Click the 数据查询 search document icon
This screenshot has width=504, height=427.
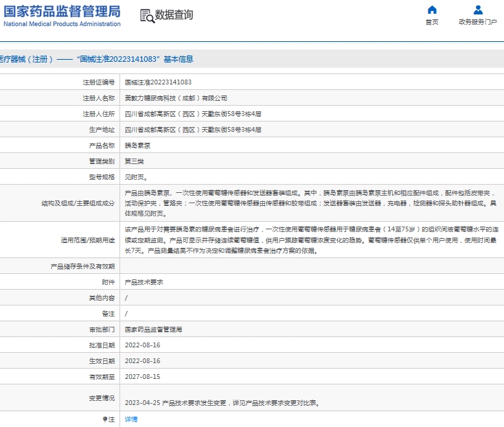point(147,16)
